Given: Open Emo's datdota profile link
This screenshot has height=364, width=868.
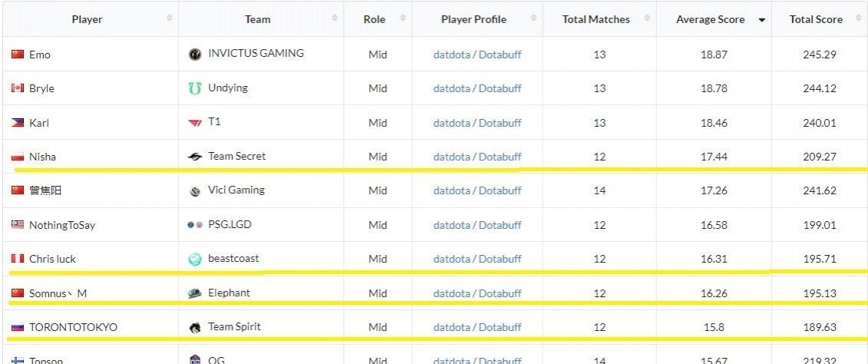Looking at the screenshot, I should 452,55.
